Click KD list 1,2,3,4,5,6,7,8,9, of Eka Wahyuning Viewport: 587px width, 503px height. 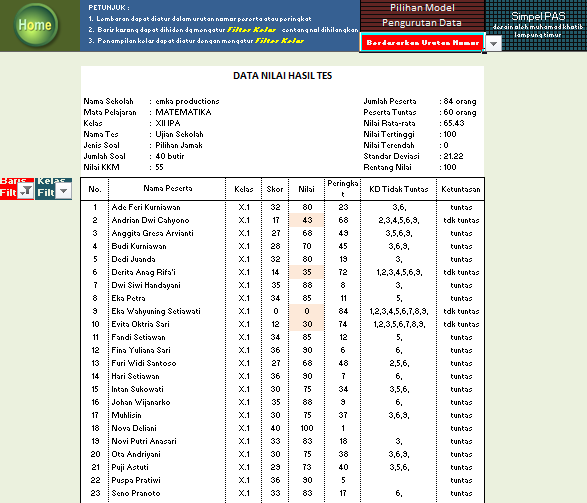click(x=399, y=311)
